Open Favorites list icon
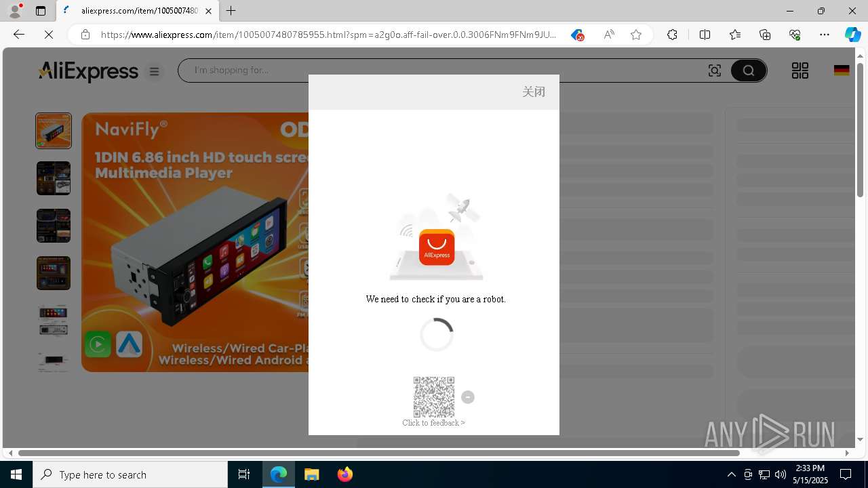The width and height of the screenshot is (868, 488). [x=735, y=35]
